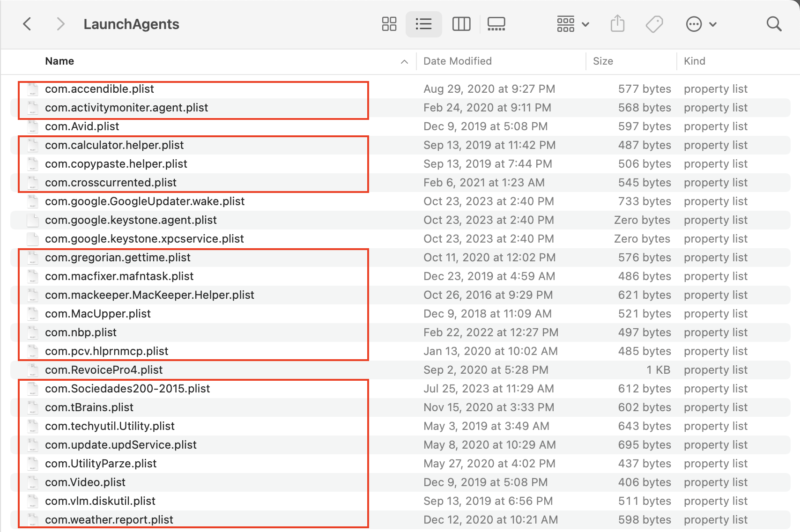
Task: Go back to the previous folder
Action: [27, 24]
